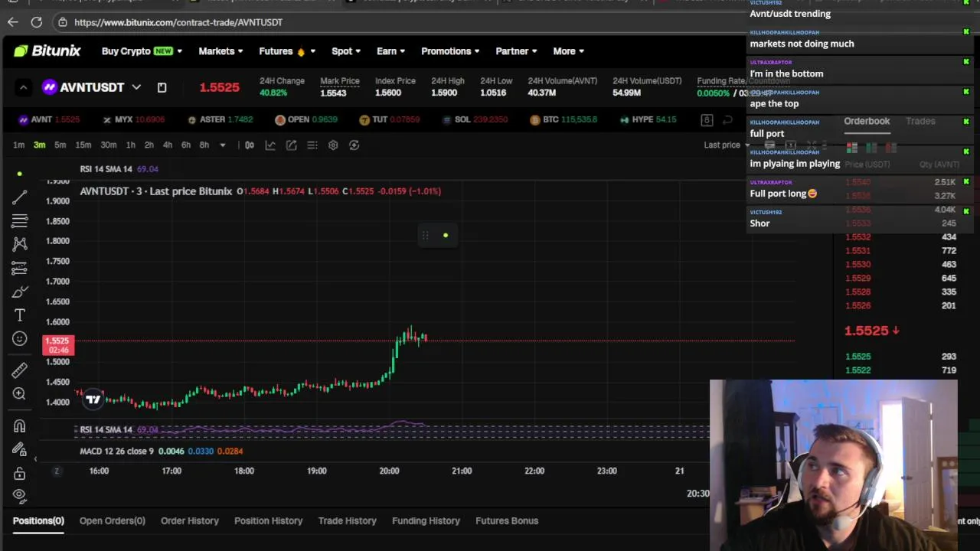Expand the Spot dropdown

346,51
